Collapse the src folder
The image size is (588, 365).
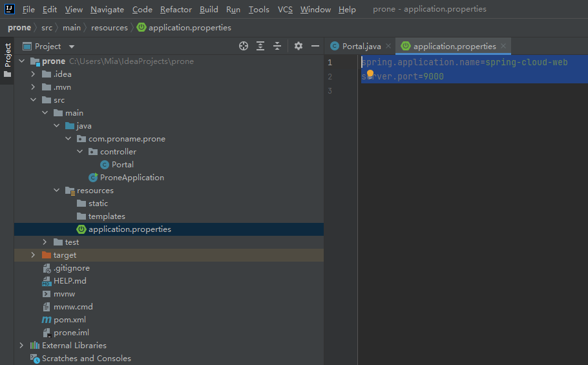click(34, 99)
